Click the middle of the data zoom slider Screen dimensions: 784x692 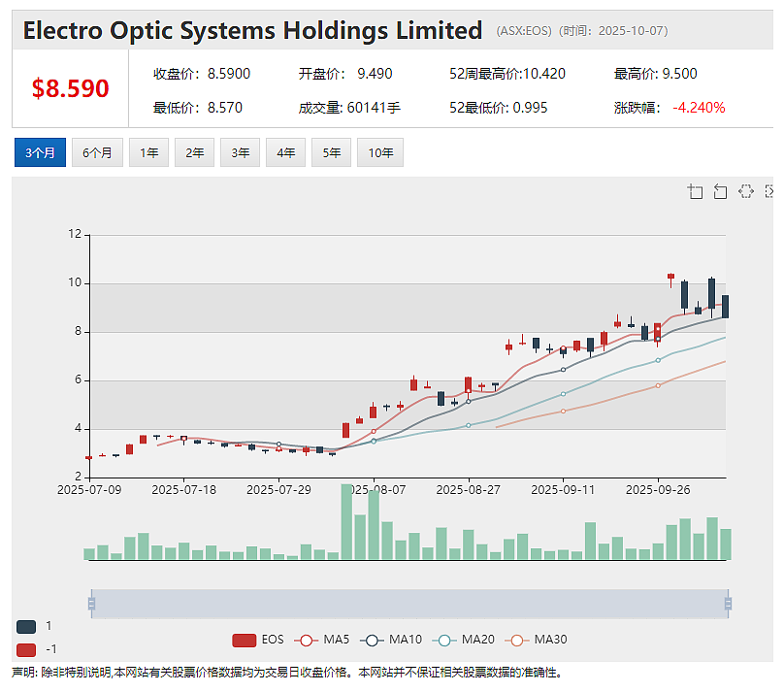click(409, 604)
